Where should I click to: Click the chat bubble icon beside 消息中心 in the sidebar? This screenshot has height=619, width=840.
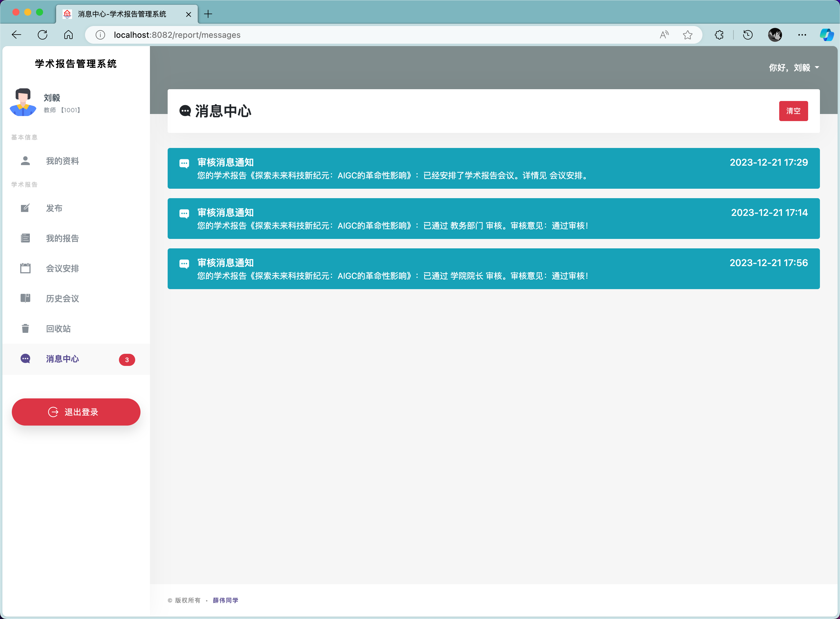pos(25,359)
